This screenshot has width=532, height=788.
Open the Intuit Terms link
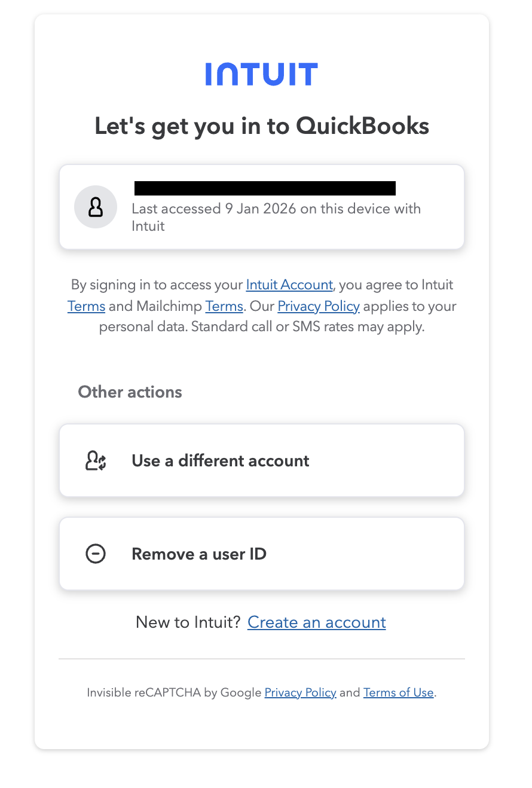(86, 306)
